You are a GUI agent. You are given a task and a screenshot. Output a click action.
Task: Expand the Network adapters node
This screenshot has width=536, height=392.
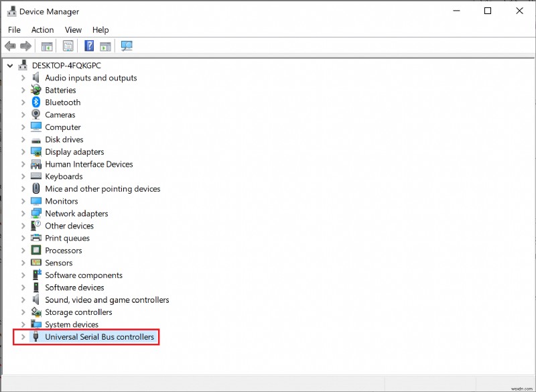pyautogui.click(x=23, y=213)
